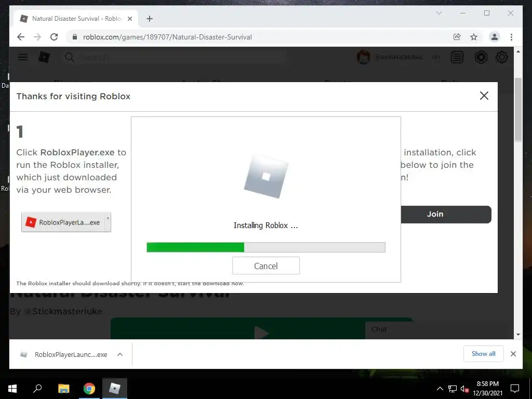
Task: Close the Natural Disaster Survival tab
Action: (x=129, y=19)
